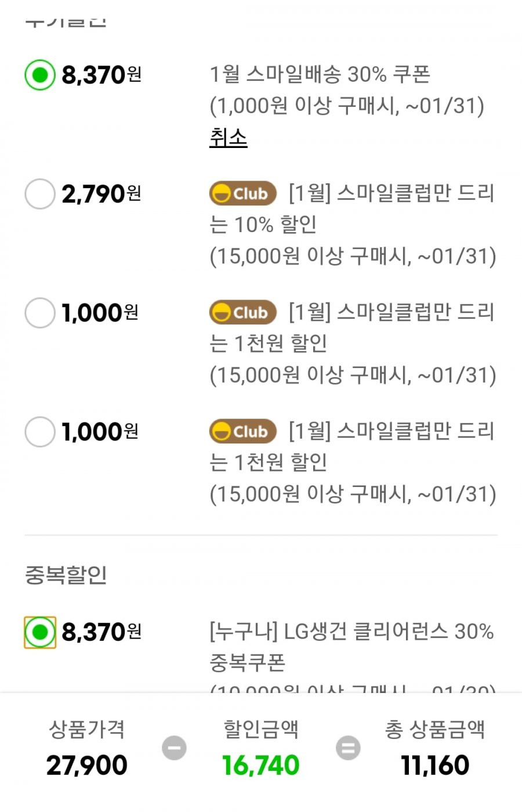Click the minus icon beside 상품가격
The image size is (522, 812).
(x=174, y=748)
